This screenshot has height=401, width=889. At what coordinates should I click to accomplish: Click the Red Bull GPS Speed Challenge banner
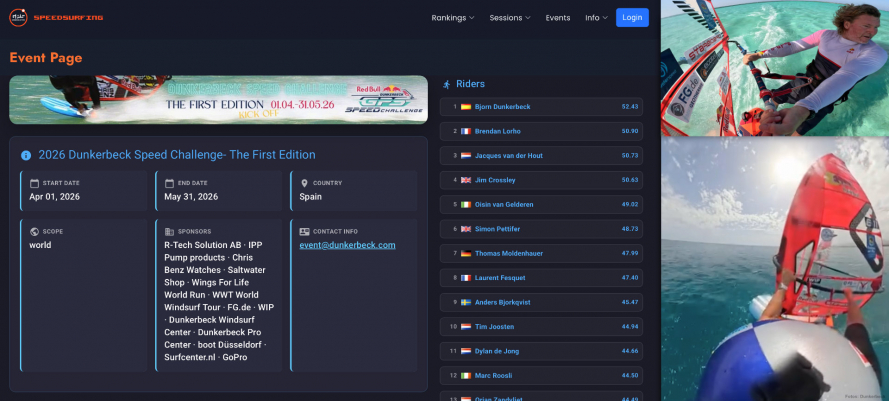coord(218,100)
